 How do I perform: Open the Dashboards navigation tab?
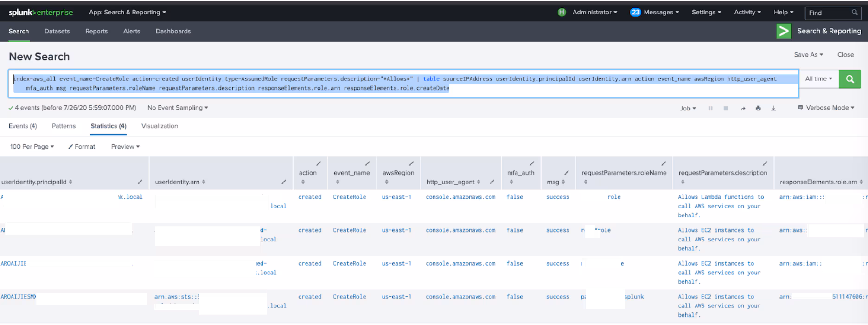coord(173,32)
